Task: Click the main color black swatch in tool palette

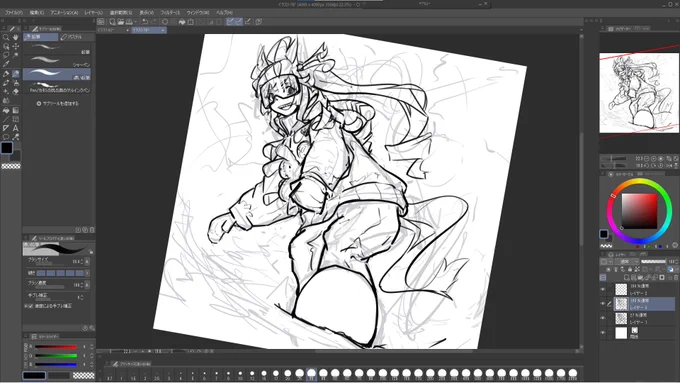Action: pos(7,147)
